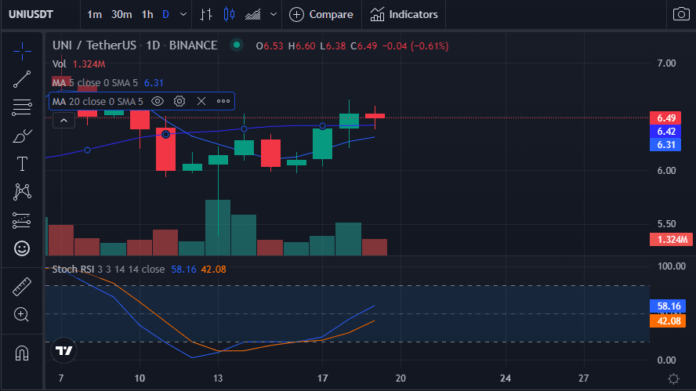Open more options for MA 20 indicator

[x=223, y=101]
